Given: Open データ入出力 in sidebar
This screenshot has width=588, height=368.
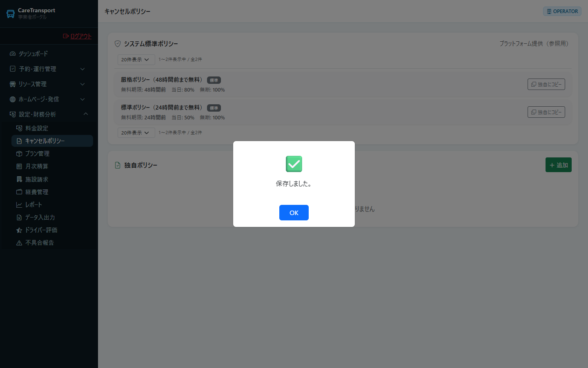Looking at the screenshot, I should pos(52,217).
